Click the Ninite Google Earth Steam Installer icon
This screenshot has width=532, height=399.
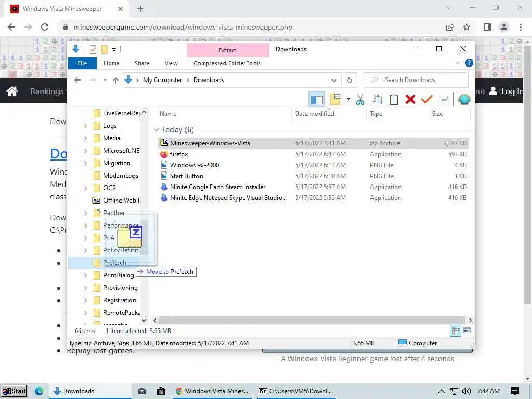(164, 187)
